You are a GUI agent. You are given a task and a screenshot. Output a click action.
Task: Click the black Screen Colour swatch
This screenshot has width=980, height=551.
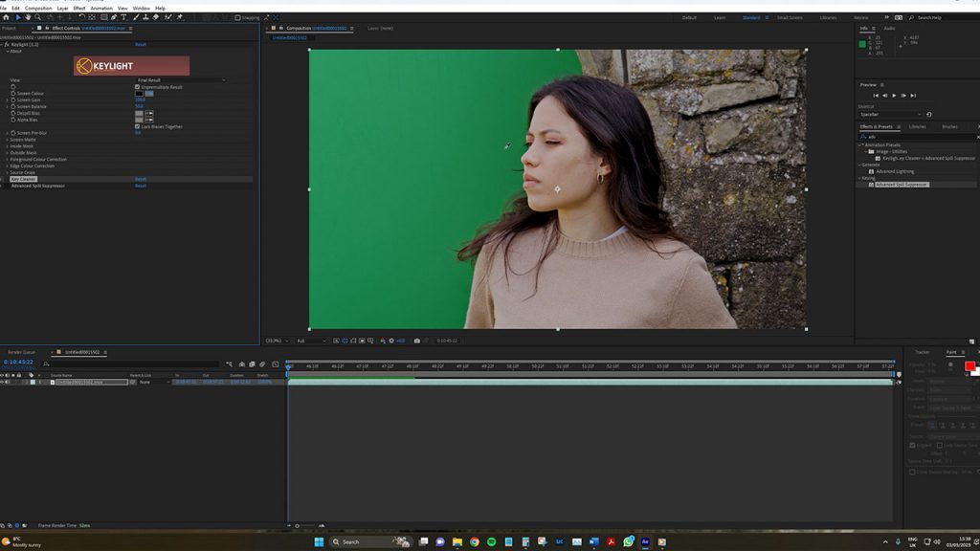coord(140,93)
